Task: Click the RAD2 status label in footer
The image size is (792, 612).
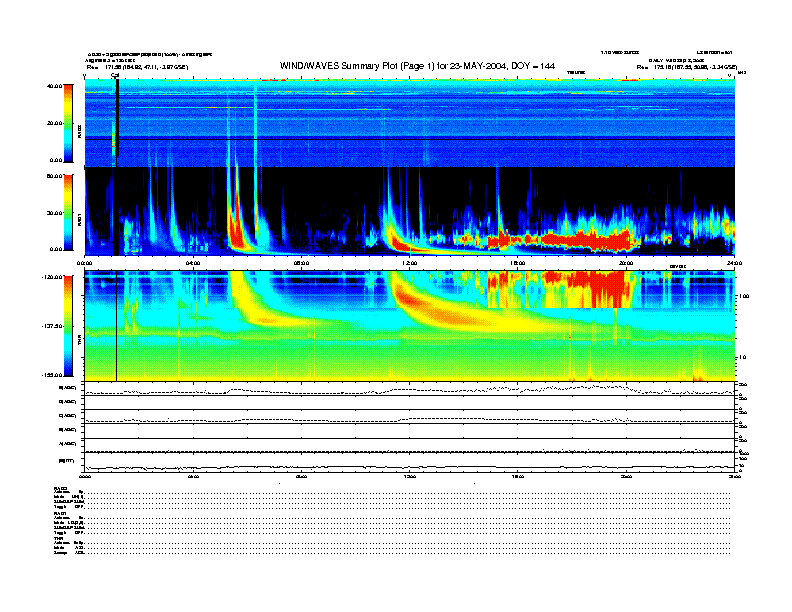Action: coord(60,487)
